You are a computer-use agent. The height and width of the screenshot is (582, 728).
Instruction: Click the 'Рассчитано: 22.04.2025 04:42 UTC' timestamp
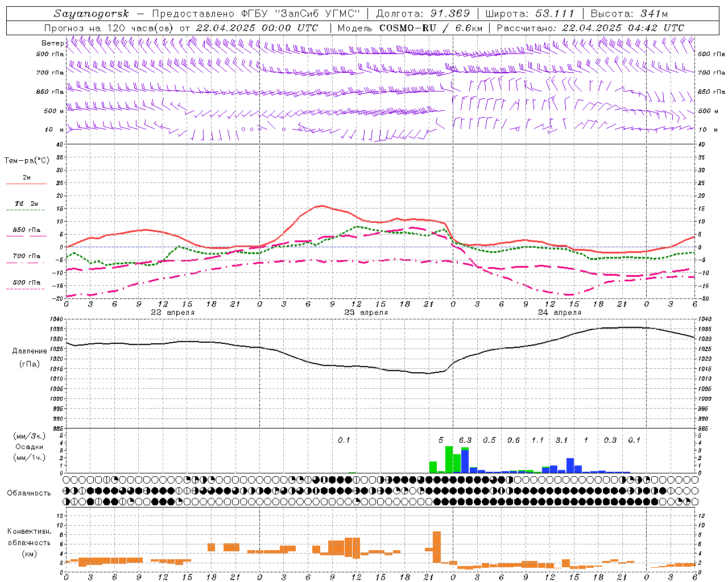pyautogui.click(x=590, y=28)
